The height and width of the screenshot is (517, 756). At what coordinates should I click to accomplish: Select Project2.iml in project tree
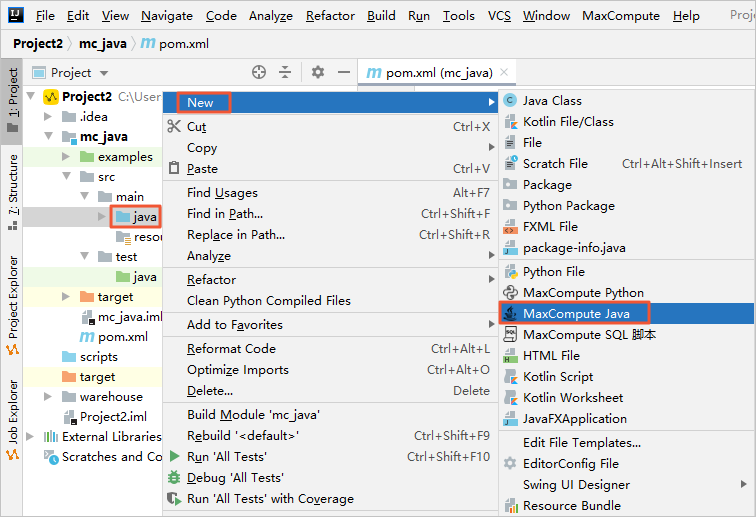click(106, 417)
